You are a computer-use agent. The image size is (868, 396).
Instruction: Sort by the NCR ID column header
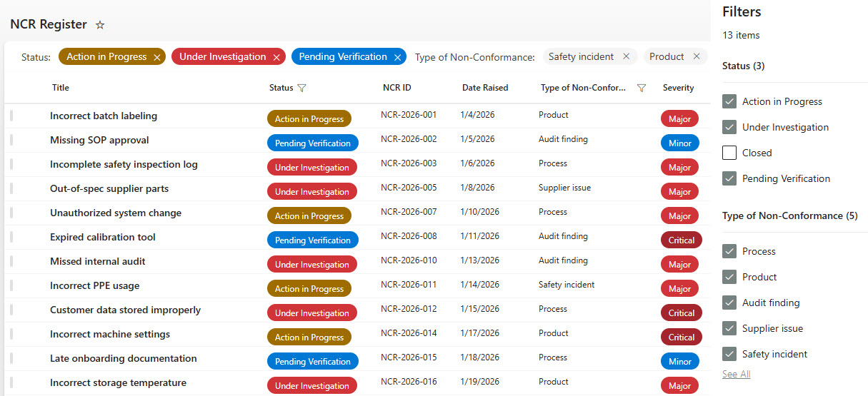[396, 88]
